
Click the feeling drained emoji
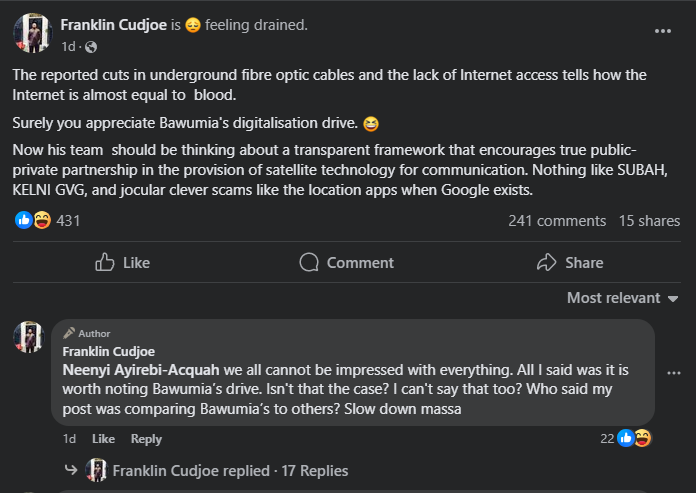pos(193,25)
